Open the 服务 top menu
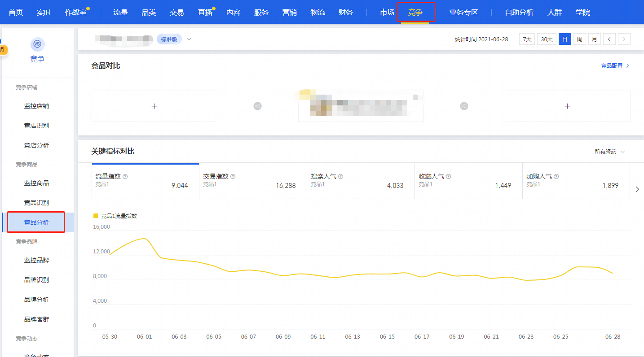The image size is (644, 357). 261,13
